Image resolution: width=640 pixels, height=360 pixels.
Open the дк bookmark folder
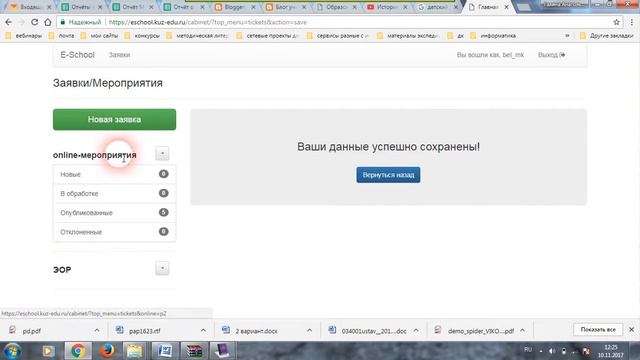(x=456, y=36)
